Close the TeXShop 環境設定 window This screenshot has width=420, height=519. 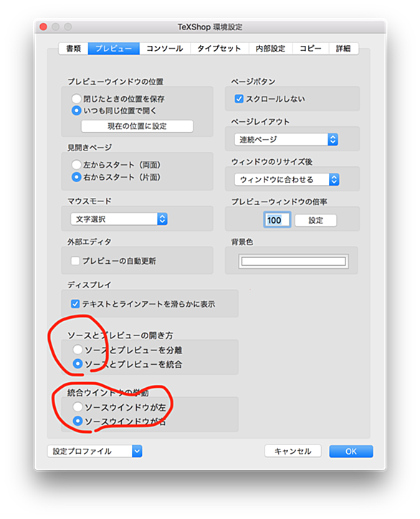pos(43,27)
